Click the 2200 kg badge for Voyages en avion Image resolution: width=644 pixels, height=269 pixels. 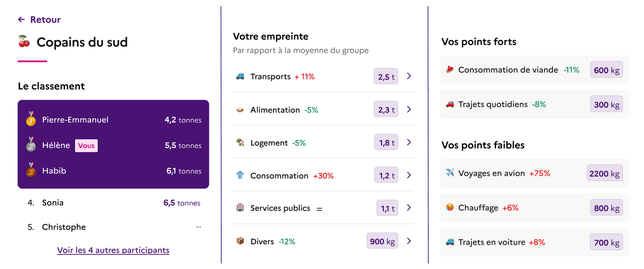605,173
